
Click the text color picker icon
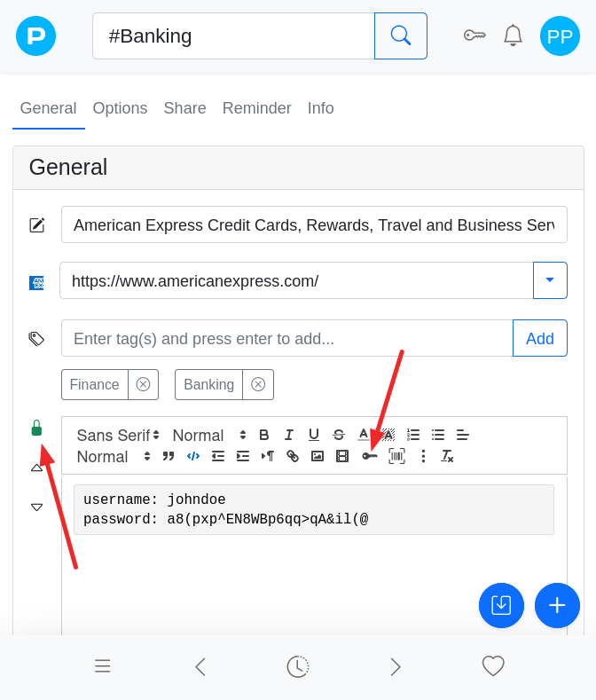tap(364, 435)
